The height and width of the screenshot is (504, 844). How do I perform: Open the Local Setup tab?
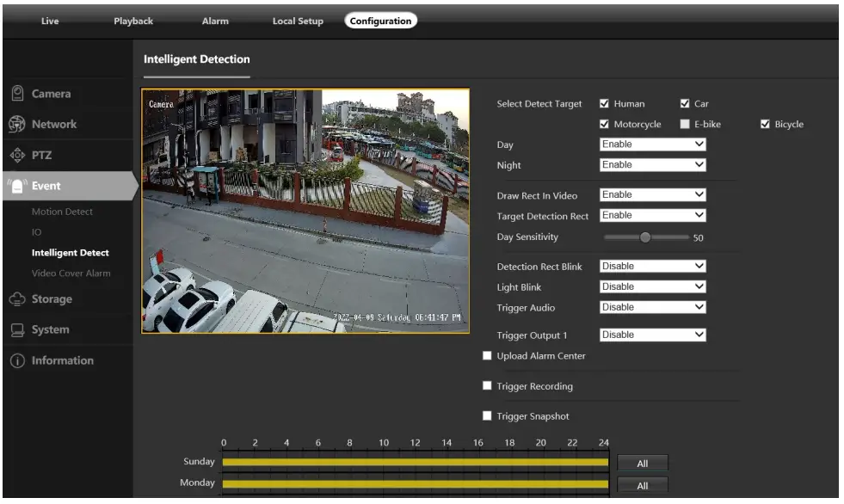tap(298, 22)
